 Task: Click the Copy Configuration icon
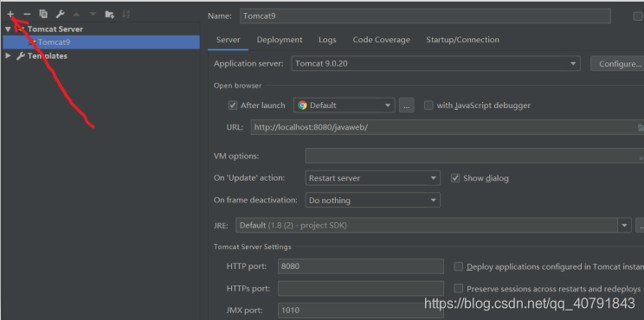(43, 15)
